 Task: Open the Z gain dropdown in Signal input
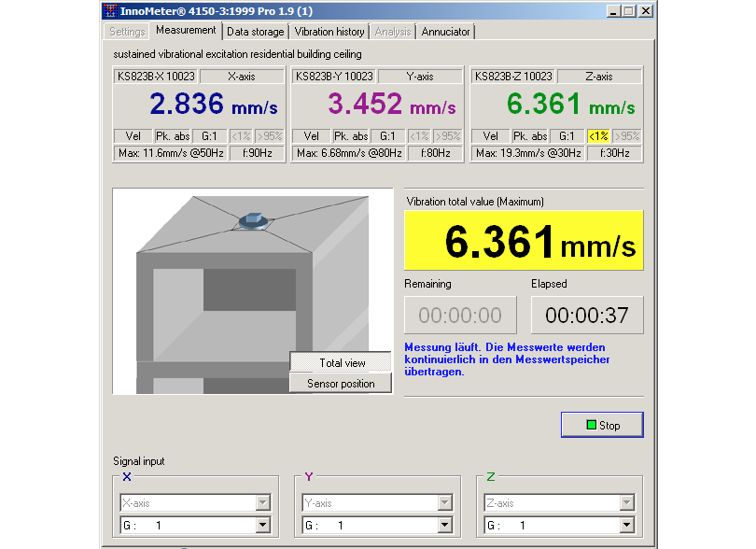627,526
